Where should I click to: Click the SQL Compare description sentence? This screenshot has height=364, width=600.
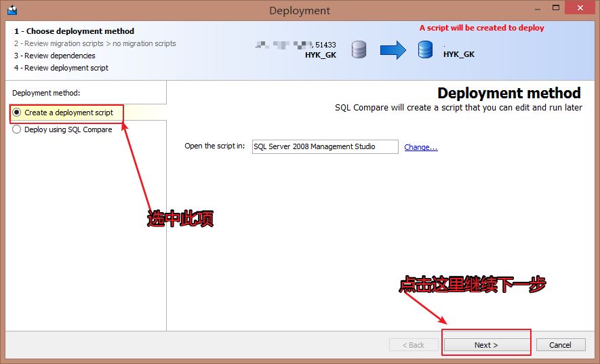click(x=458, y=108)
